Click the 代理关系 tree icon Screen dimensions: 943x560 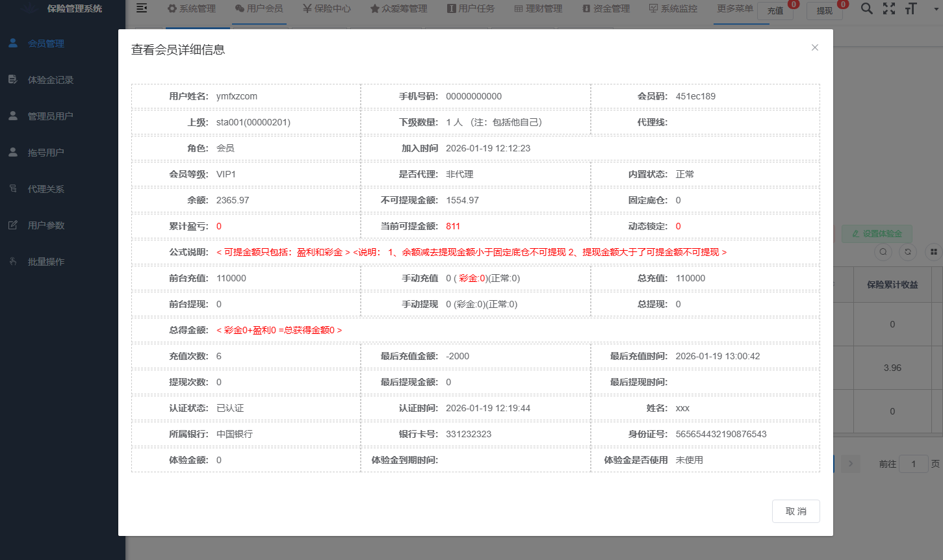(x=13, y=188)
